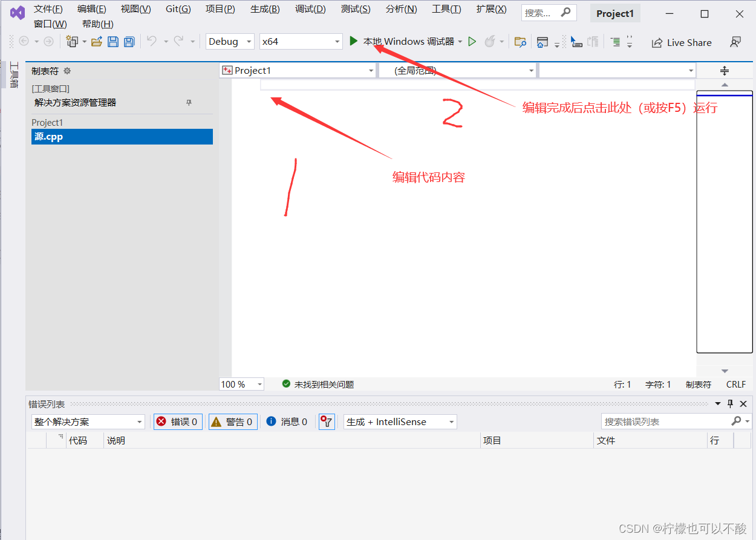Expand the 本地 Windows 调试器 dropdown arrow
The width and height of the screenshot is (756, 540).
(460, 42)
